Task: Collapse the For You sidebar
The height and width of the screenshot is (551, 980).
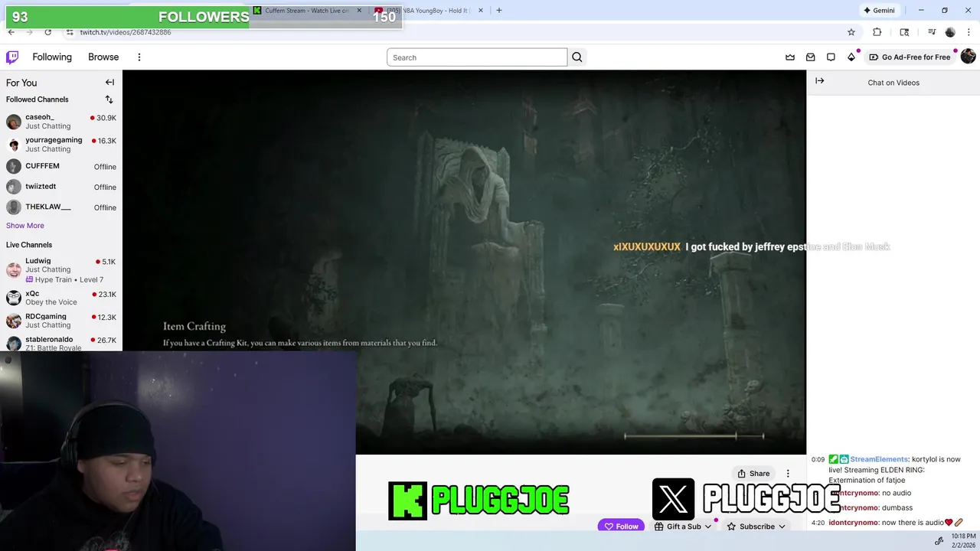Action: coord(109,83)
